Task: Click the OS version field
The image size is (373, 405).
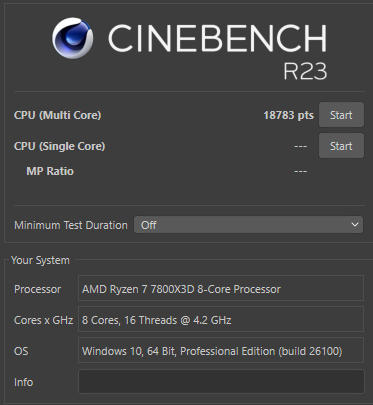Action: 221,350
